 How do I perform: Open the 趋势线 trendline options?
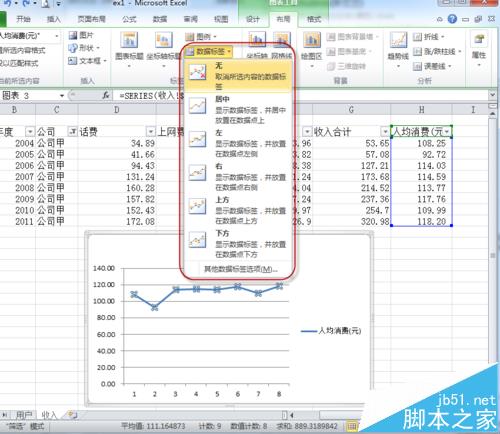pyautogui.click(x=398, y=49)
